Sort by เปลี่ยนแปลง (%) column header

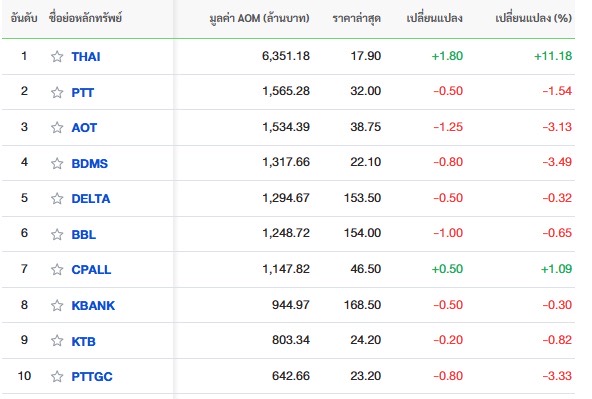click(x=533, y=18)
